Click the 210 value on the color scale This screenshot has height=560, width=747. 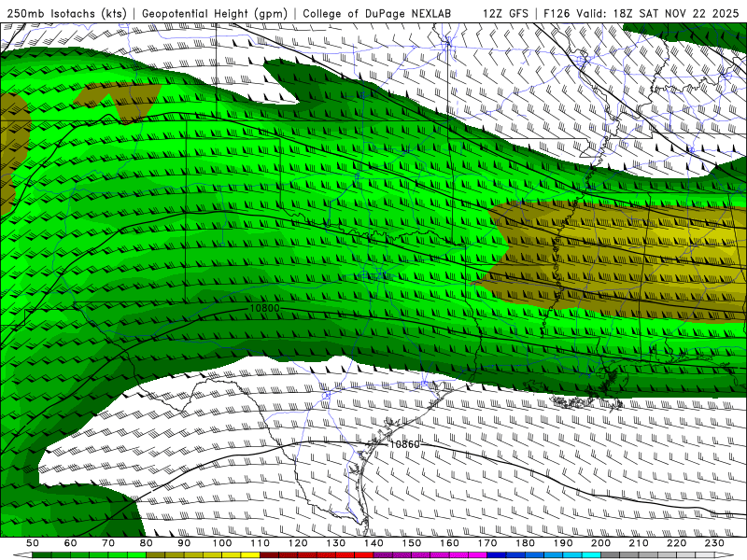(639, 543)
